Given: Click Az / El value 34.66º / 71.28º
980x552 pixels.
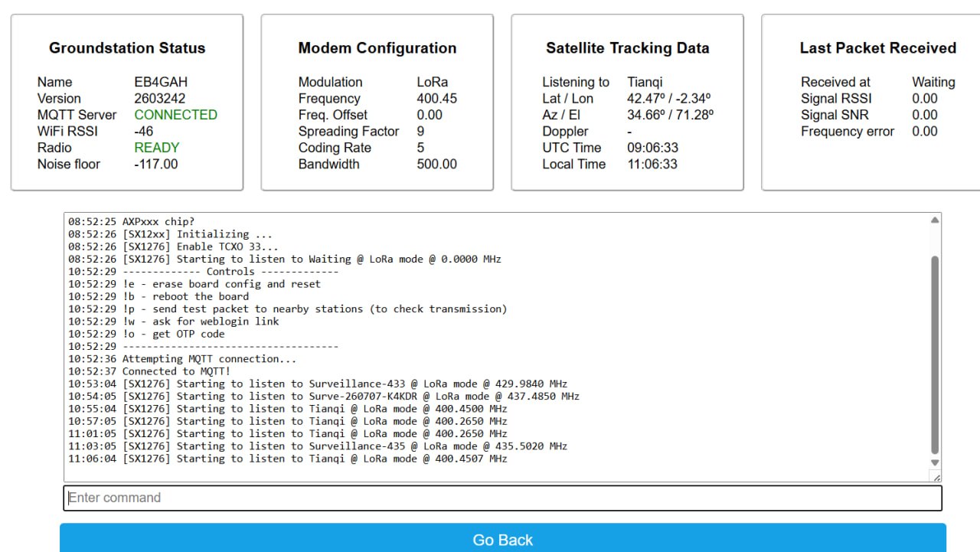Looking at the screenshot, I should 671,115.
